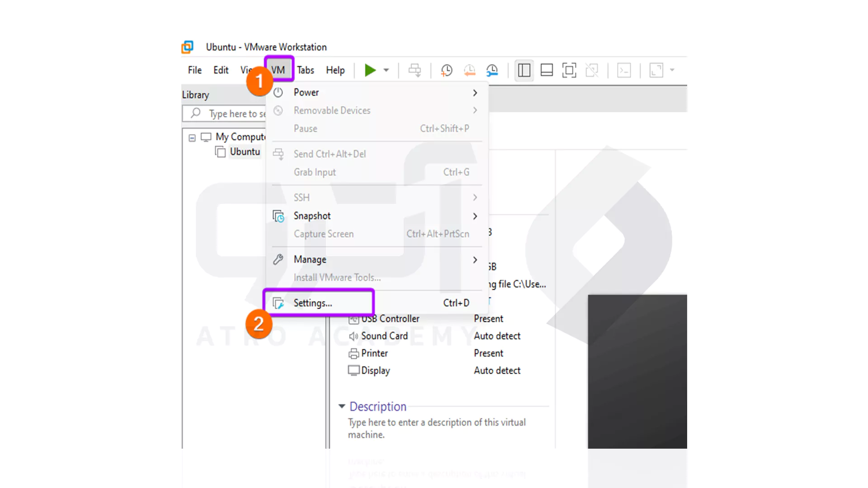Collapse the Description section triangle
Viewport: 868px width, 488px height.
(x=342, y=406)
